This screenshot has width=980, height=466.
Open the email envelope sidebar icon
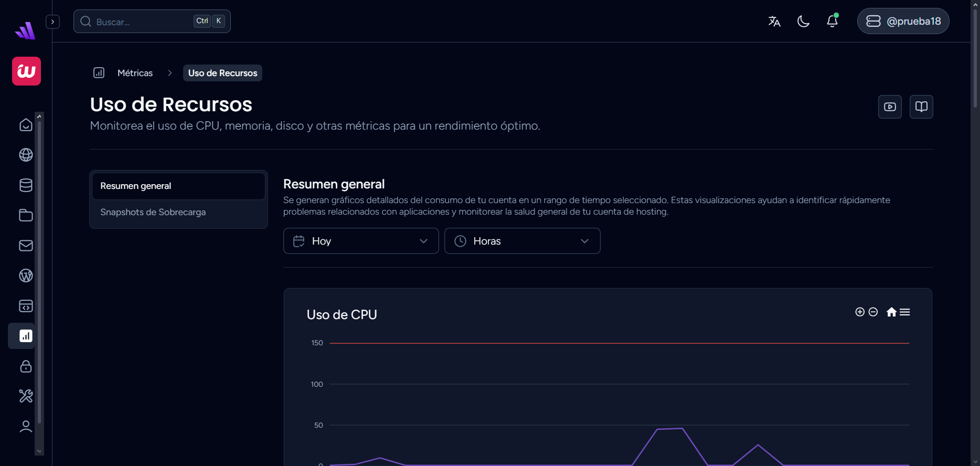click(x=26, y=246)
